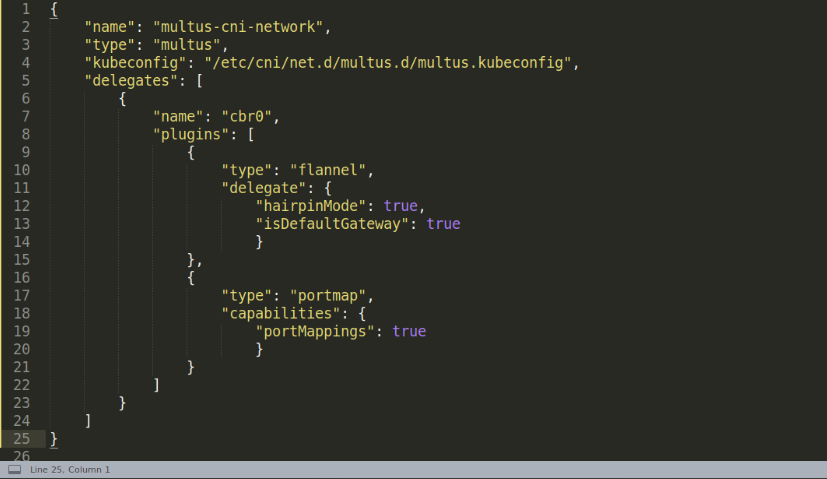Click the "Line 25, Column 1" status text

[x=70, y=469]
